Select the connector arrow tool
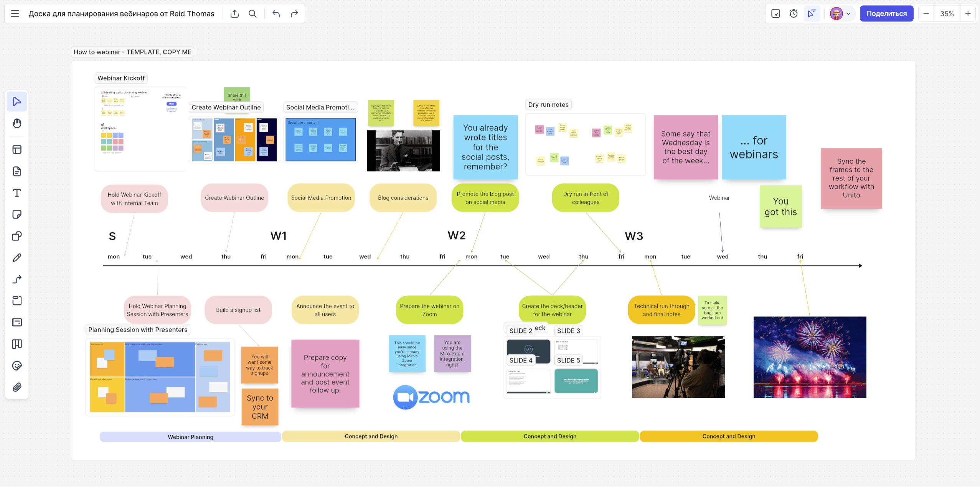The width and height of the screenshot is (980, 487). (17, 279)
